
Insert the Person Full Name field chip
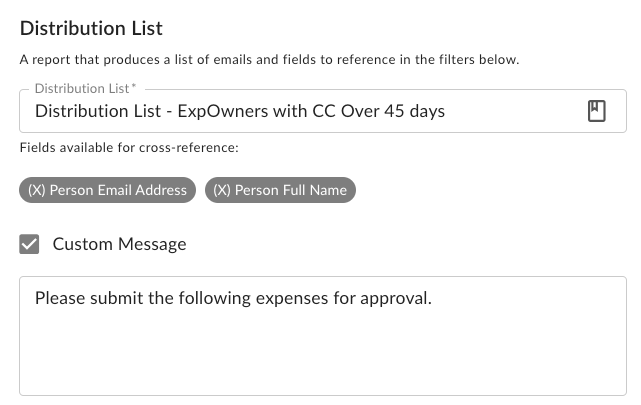[x=280, y=190]
